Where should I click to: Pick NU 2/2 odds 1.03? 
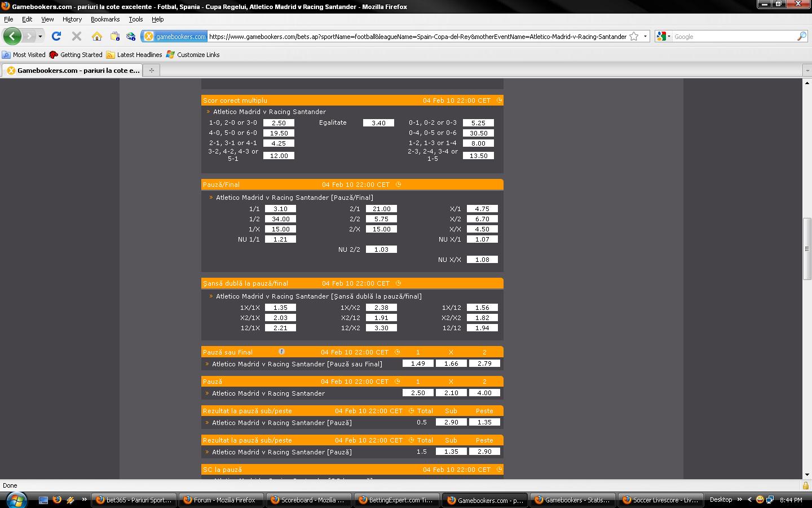(x=381, y=249)
